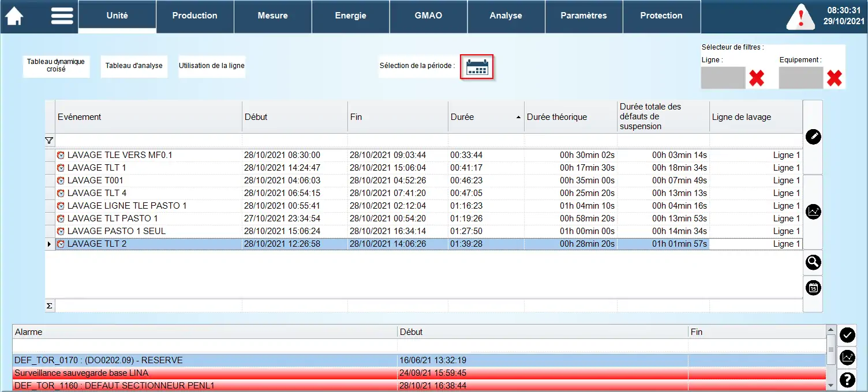Image resolution: width=868 pixels, height=392 pixels.
Task: Click the 01h 01min 57s cell
Action: (663, 244)
